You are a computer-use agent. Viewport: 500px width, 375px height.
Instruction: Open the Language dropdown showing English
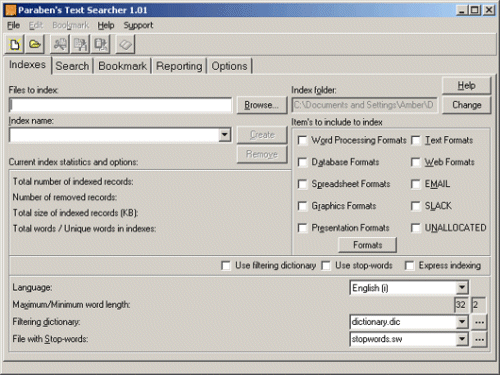coord(462,288)
